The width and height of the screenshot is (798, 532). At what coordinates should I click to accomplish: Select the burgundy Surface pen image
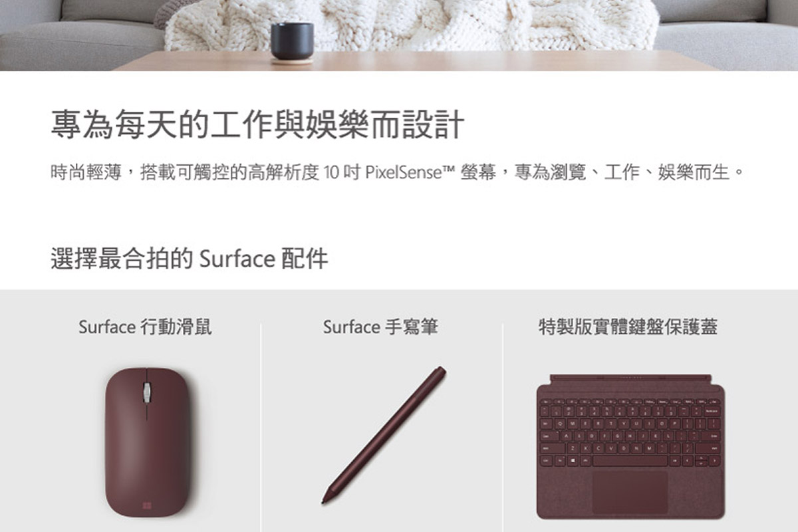(384, 435)
